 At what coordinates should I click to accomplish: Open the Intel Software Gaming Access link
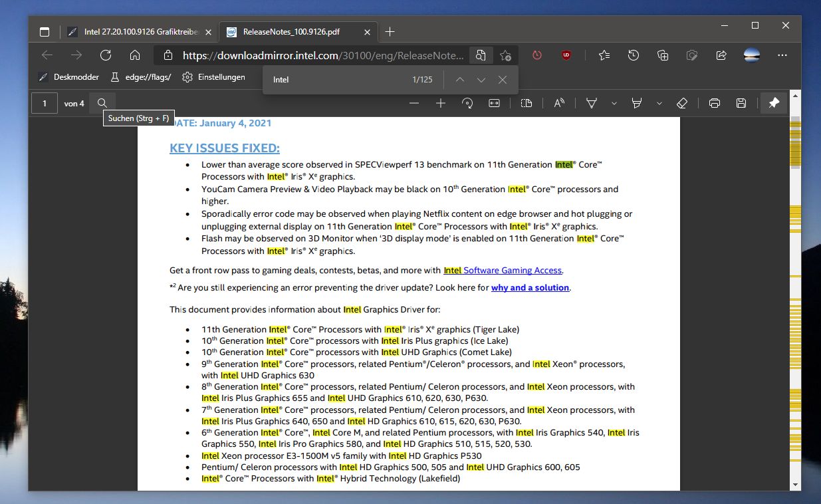(503, 271)
